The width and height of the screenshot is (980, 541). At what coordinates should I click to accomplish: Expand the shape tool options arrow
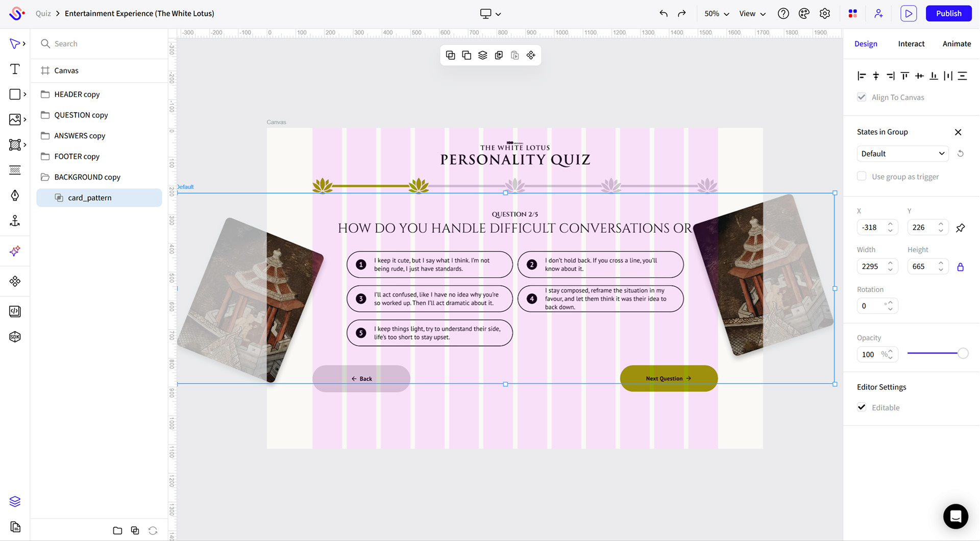click(24, 94)
